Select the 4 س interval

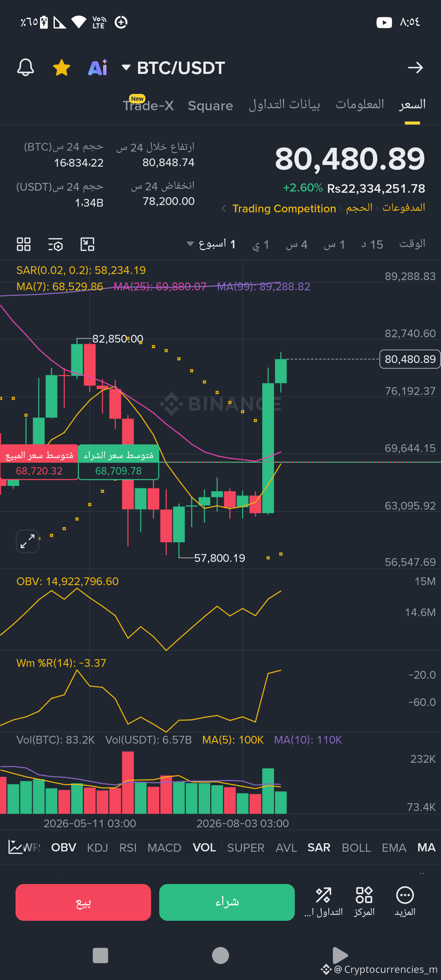297,245
